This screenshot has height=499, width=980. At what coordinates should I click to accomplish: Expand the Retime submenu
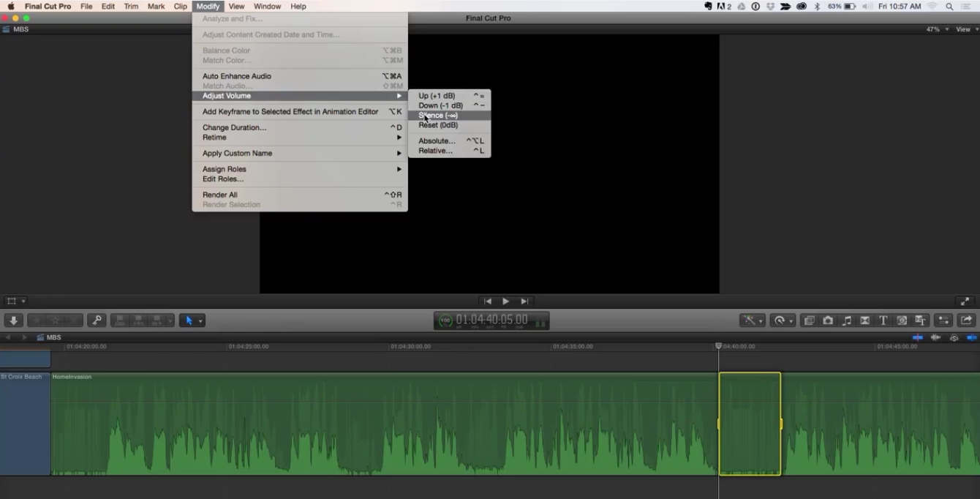tap(300, 138)
